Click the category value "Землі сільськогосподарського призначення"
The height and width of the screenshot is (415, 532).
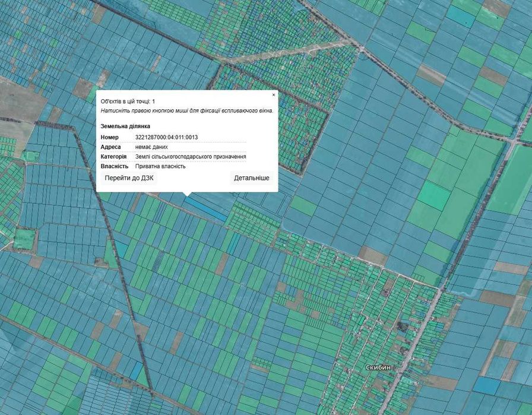191,156
